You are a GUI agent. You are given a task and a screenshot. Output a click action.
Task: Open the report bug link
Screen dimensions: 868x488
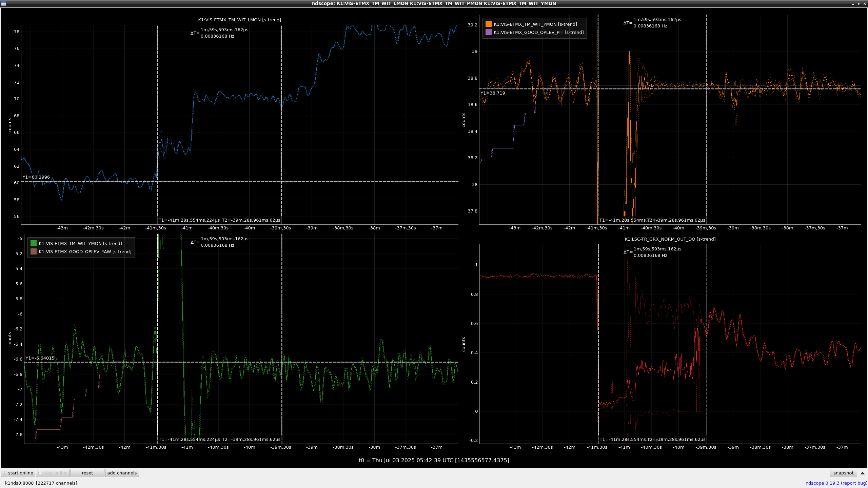(854, 483)
